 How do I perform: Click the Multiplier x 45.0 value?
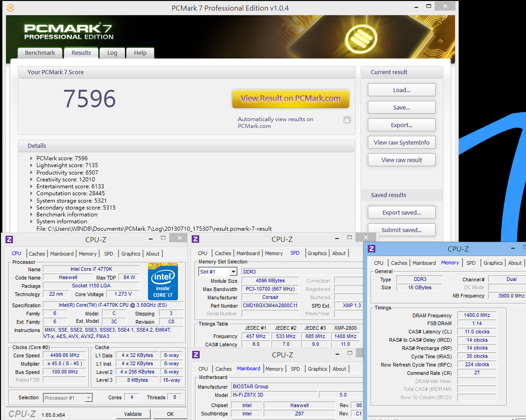(x=65, y=364)
